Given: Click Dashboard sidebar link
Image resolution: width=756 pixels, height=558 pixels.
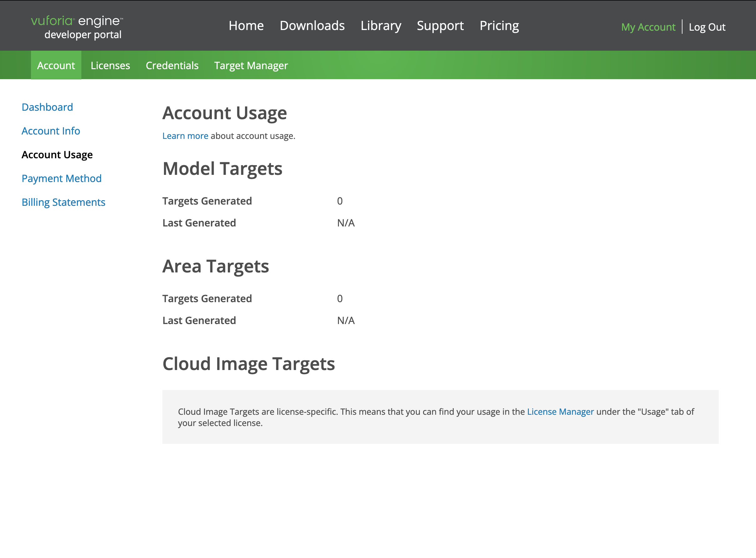Looking at the screenshot, I should [47, 107].
